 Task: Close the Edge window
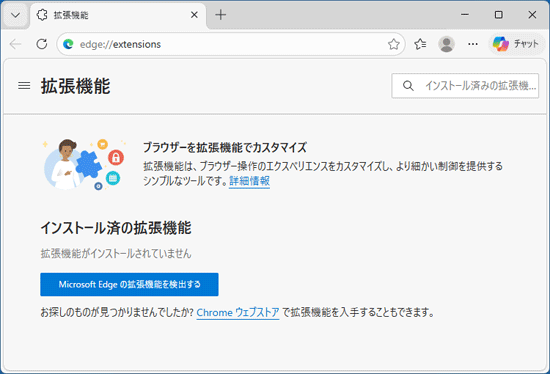pyautogui.click(x=532, y=15)
